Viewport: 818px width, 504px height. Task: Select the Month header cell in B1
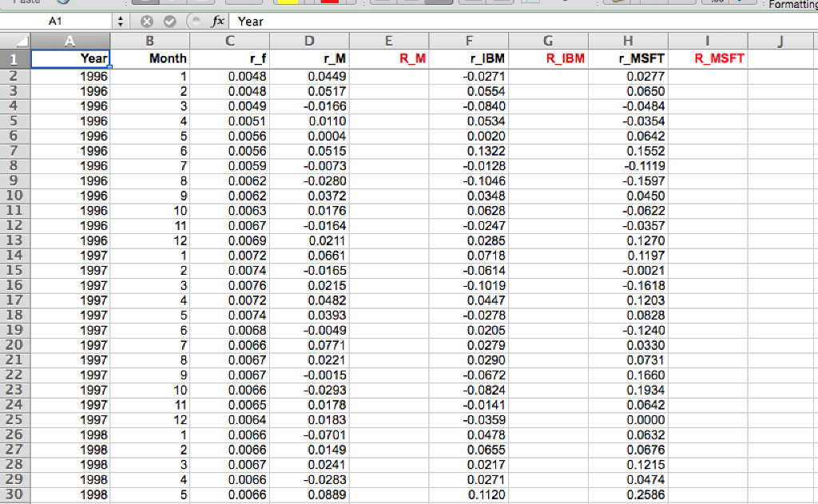(x=150, y=58)
